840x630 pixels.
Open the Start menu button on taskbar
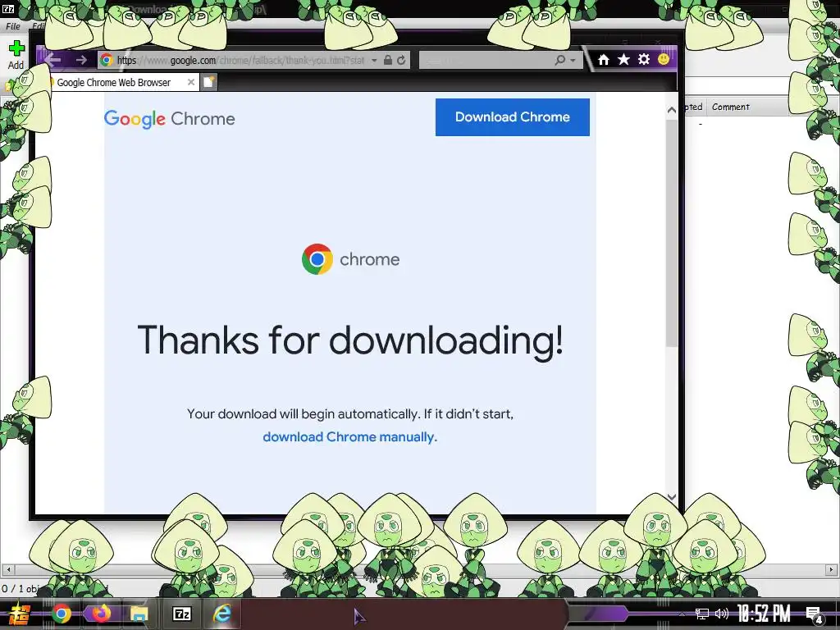20,614
